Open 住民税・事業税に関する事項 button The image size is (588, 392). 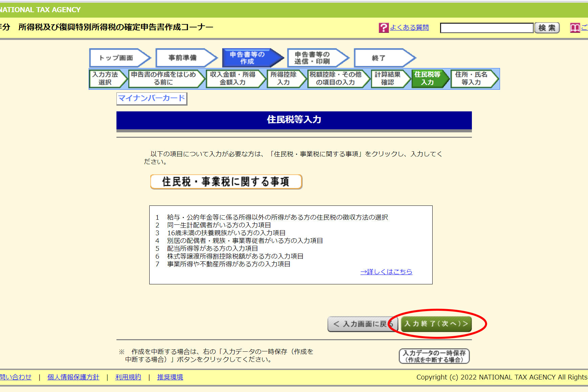point(226,182)
